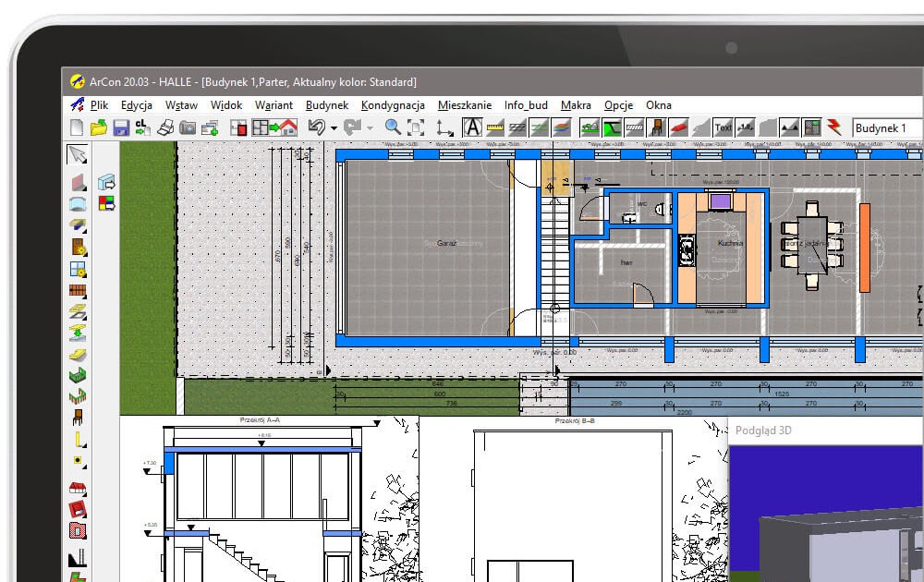Toggle furniture visibility with the chair icon
The width and height of the screenshot is (924, 582).
tap(656, 127)
